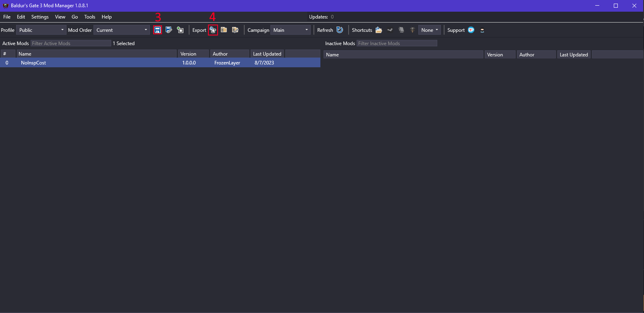The height and width of the screenshot is (313, 644).
Task: Minimize the Mod Manager window
Action: coord(597,6)
